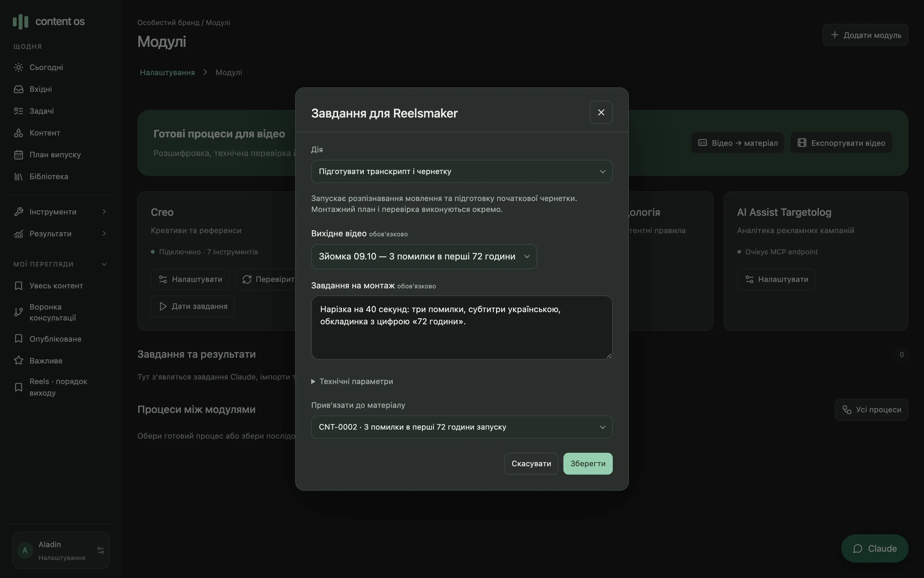
Task: Expand Технічні параметри section
Action: (x=352, y=381)
